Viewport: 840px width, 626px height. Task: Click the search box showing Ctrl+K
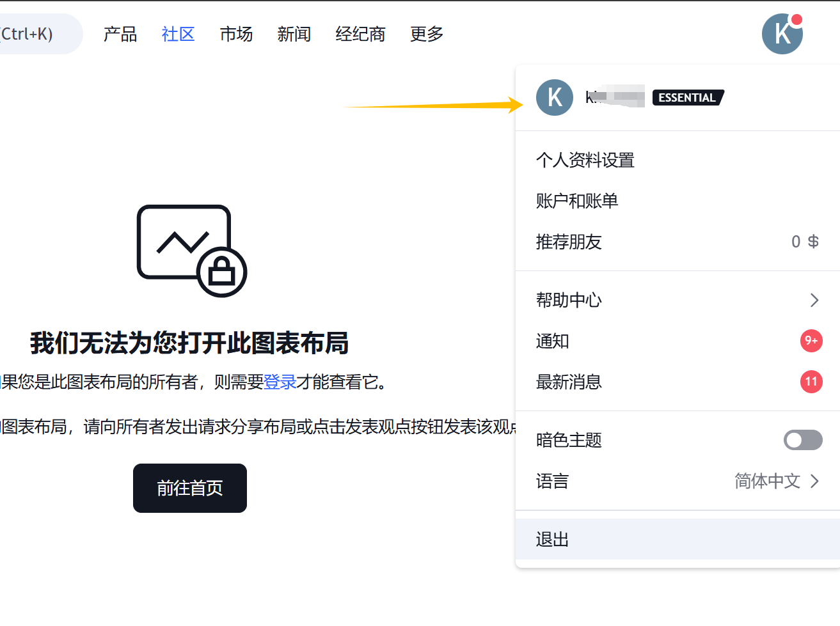point(32,34)
